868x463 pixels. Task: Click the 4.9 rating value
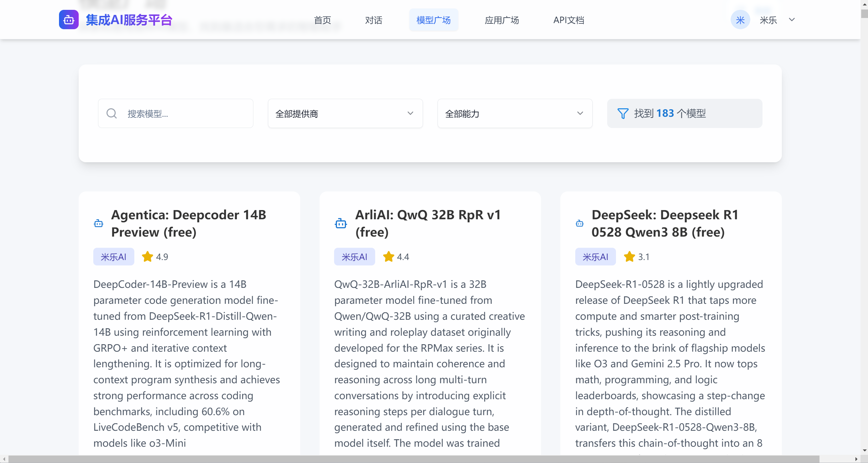pos(162,257)
